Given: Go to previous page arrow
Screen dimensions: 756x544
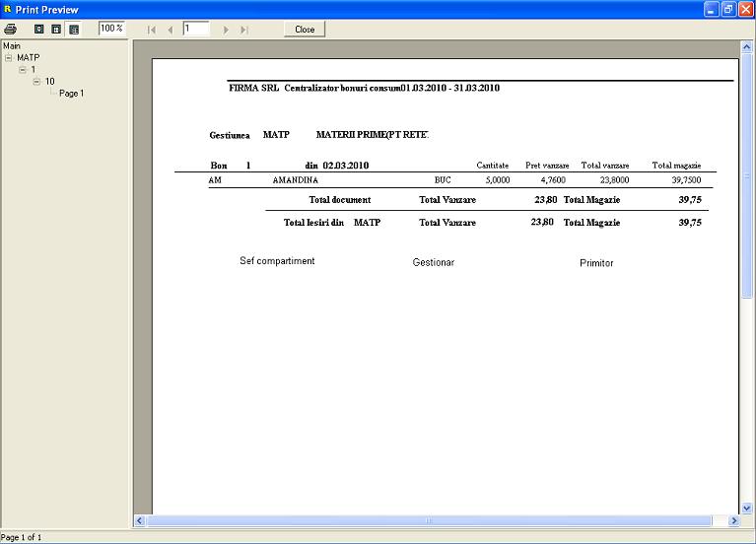Looking at the screenshot, I should (x=170, y=30).
